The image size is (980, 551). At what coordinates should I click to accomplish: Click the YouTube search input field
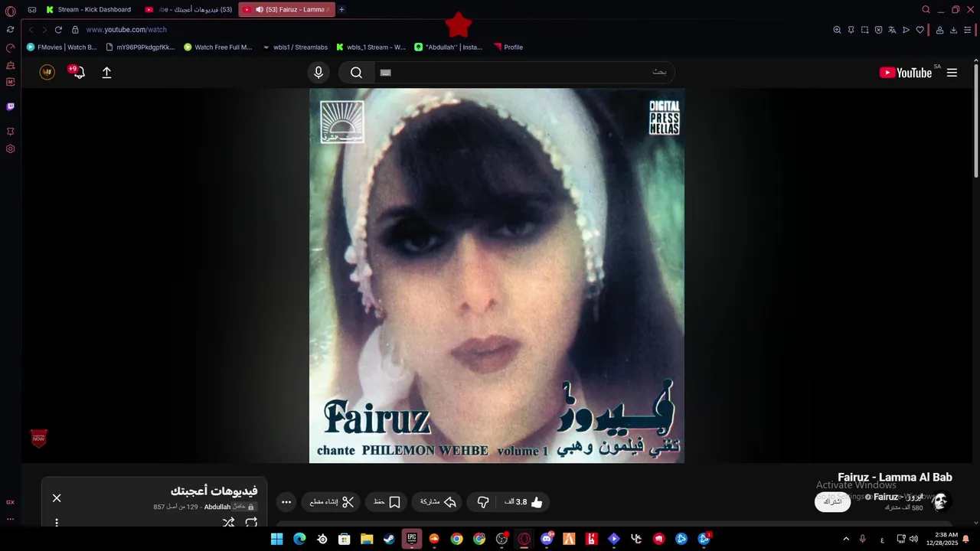coord(525,73)
